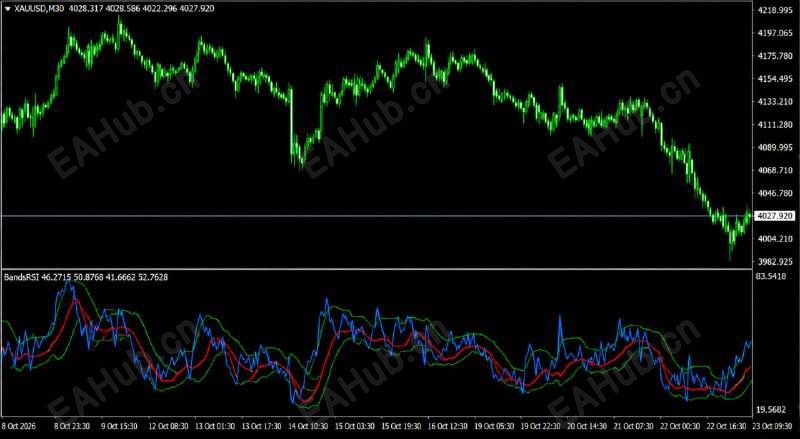800x439 pixels.
Task: Click the 4089.995 price axis label
Action: (x=776, y=148)
